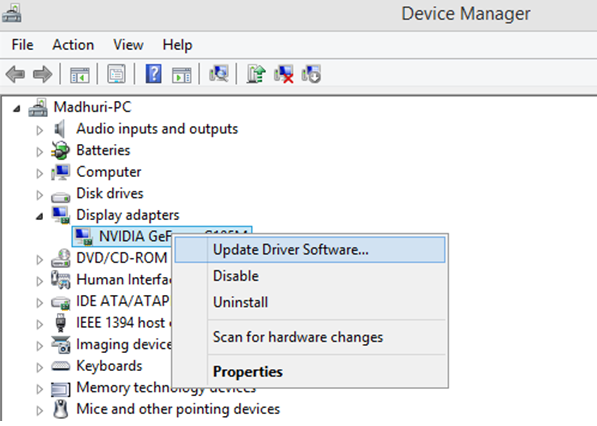This screenshot has width=597, height=426.
Task: Click the Audio inputs and outputs speaker icon
Action: tap(60, 129)
